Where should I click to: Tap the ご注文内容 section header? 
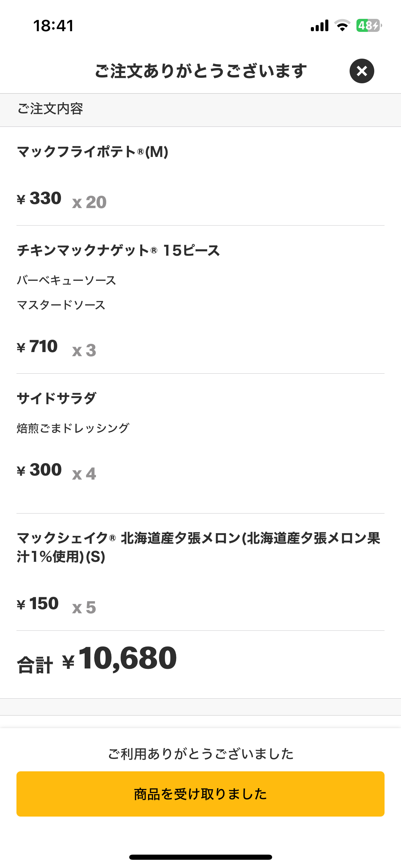pyautogui.click(x=50, y=109)
